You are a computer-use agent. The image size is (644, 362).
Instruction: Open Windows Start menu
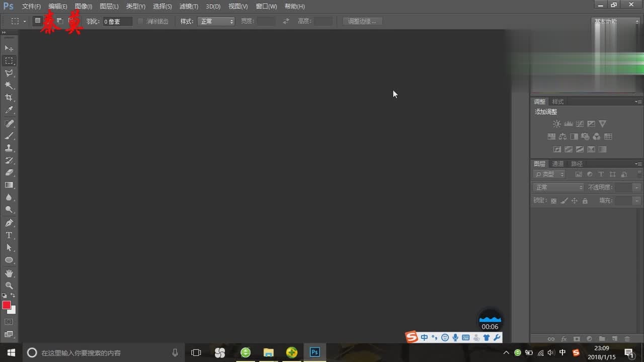(x=11, y=352)
